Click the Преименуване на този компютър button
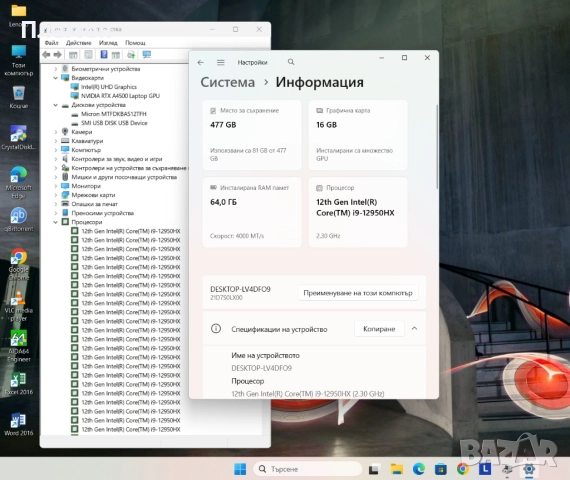Viewport: 570px width, 480px height. pyautogui.click(x=358, y=293)
